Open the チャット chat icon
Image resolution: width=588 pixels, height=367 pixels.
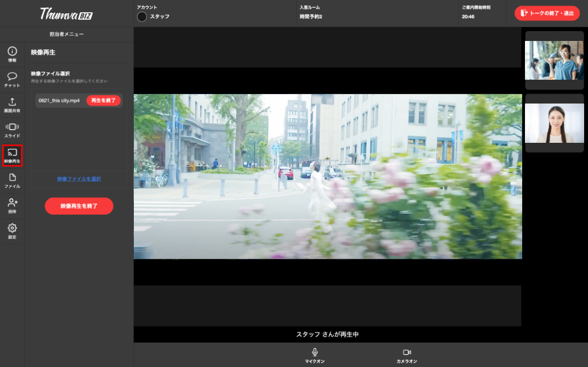(12, 79)
